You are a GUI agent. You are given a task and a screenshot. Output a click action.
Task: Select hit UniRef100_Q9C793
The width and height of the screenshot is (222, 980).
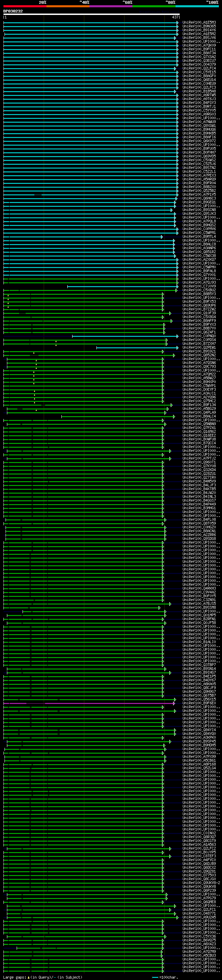coord(199,367)
